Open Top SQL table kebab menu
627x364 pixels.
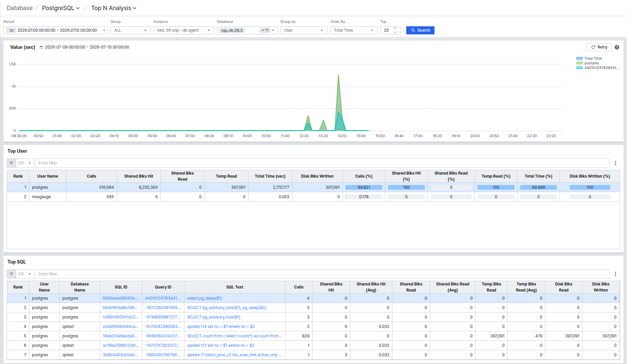pos(616,274)
